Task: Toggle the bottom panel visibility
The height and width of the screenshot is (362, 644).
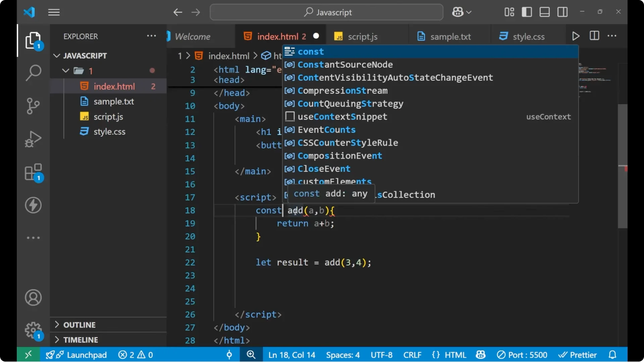Action: pyautogui.click(x=544, y=12)
